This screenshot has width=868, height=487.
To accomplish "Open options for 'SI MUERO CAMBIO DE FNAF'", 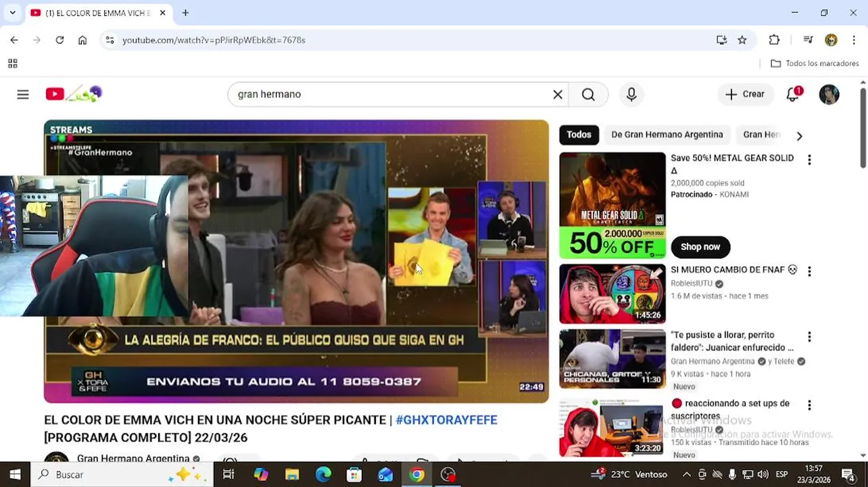I will (809, 271).
